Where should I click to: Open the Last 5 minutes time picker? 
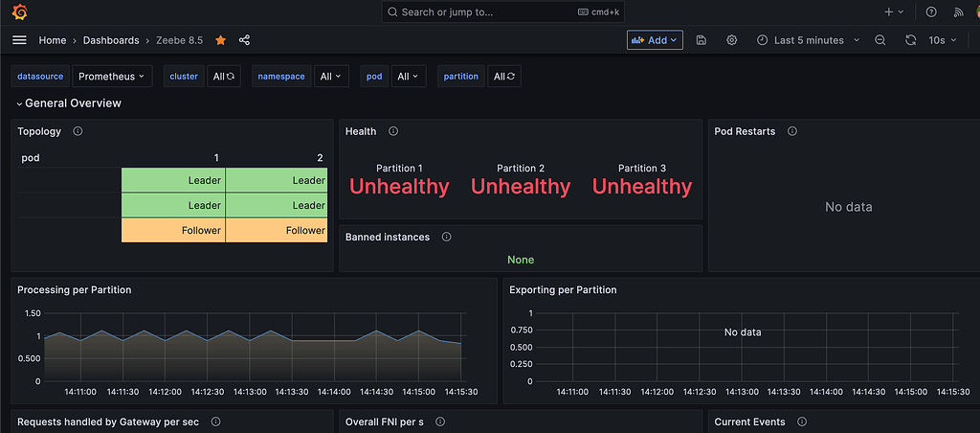[808, 40]
